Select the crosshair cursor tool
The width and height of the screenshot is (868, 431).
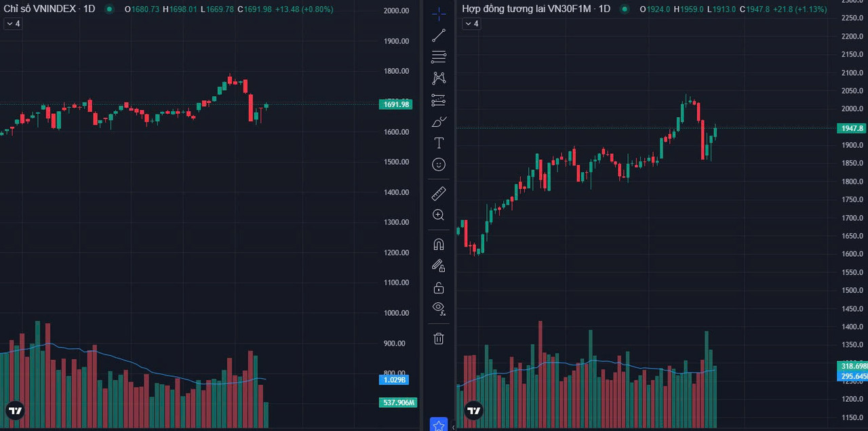[x=439, y=14]
